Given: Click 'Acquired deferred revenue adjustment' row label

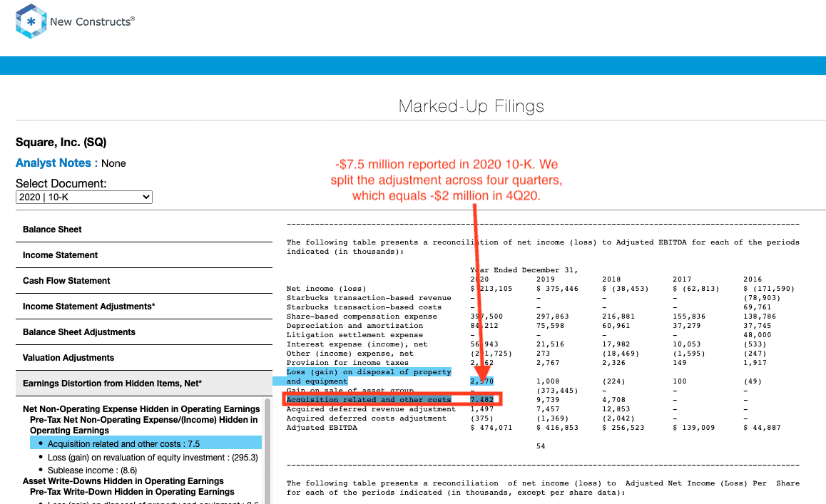Looking at the screenshot, I should tap(371, 409).
